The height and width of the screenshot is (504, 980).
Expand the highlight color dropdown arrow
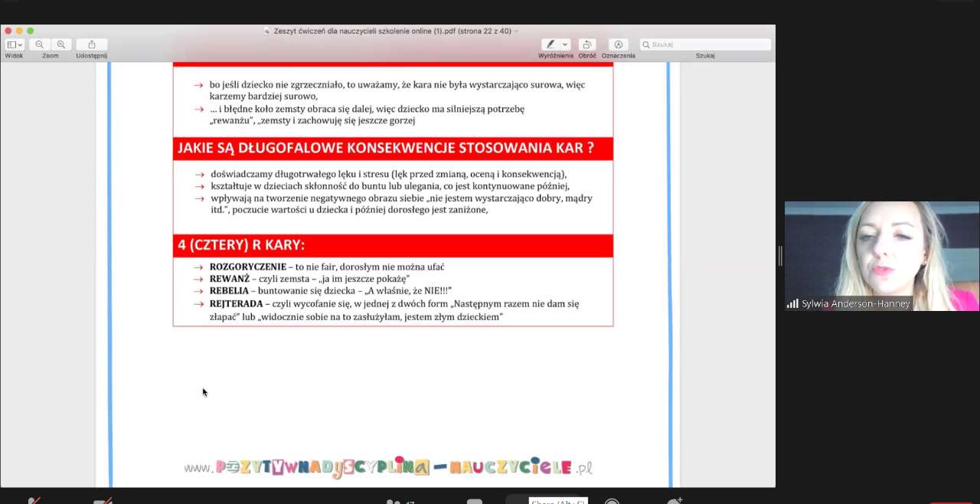tap(565, 44)
